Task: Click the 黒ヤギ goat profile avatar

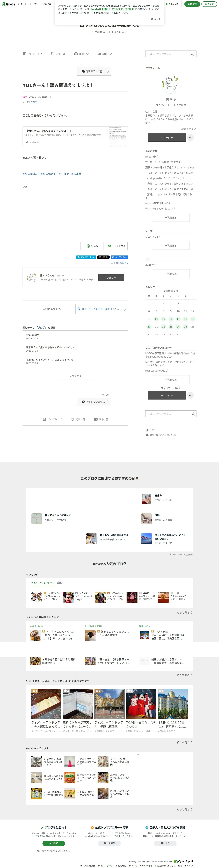Action: pyautogui.click(x=171, y=83)
